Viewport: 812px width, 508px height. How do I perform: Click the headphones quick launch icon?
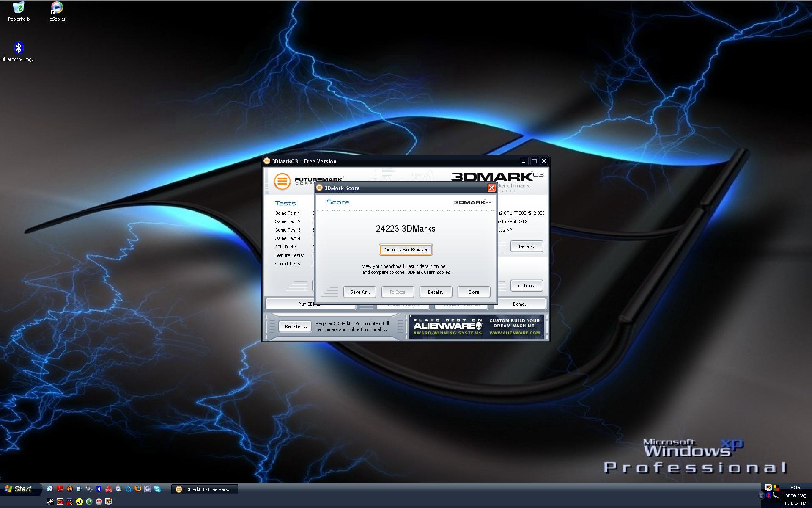148,489
